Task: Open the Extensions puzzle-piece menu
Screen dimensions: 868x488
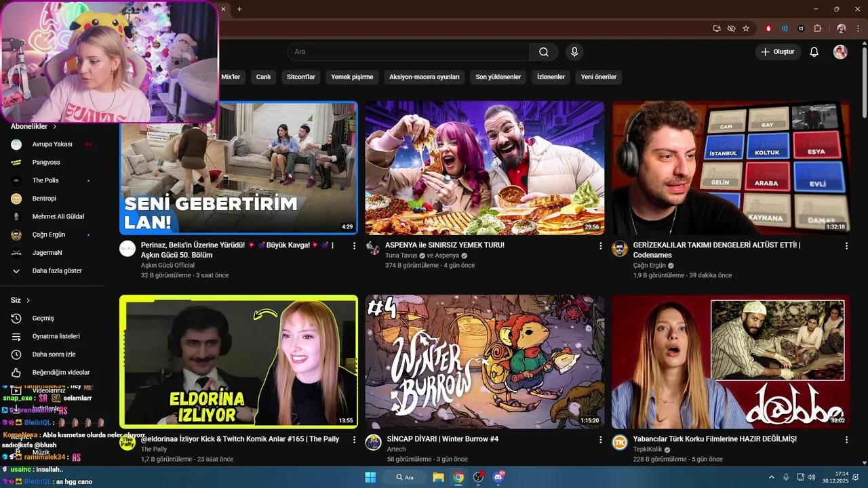Action: tap(817, 28)
